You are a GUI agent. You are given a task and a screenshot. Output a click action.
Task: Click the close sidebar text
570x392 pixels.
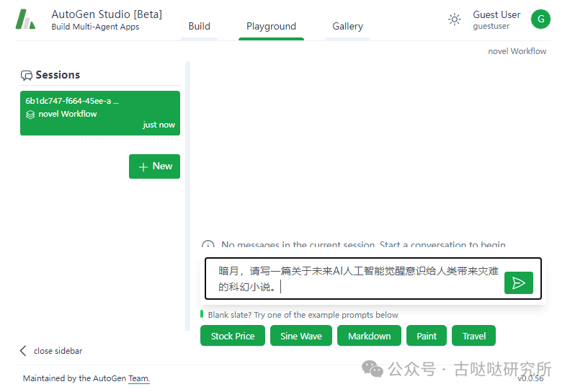pyautogui.click(x=58, y=351)
